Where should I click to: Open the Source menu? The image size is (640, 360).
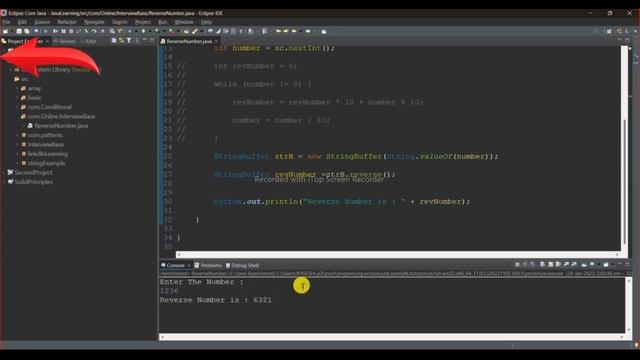click(42, 22)
